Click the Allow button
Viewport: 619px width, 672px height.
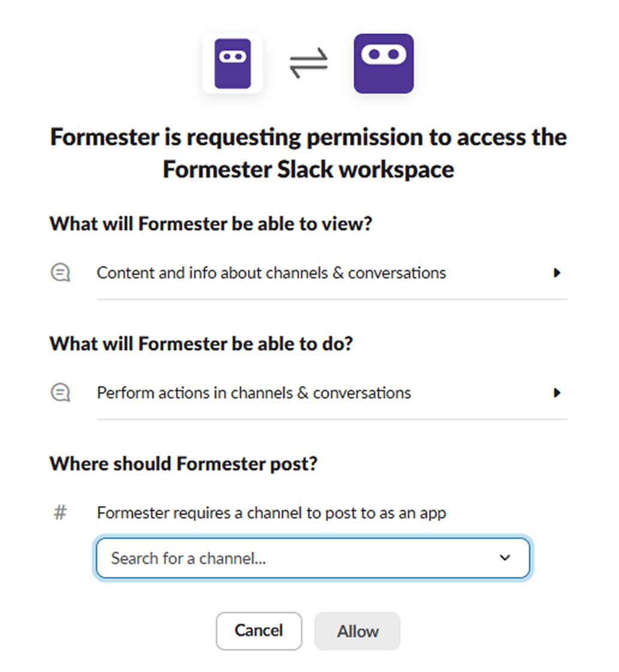357,631
